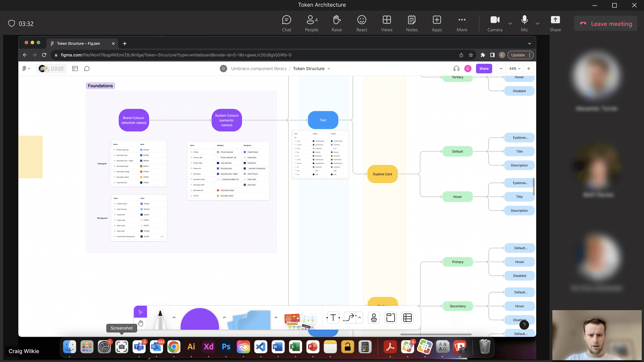The width and height of the screenshot is (644, 362).
Task: Select the FigJam table tool
Action: [x=408, y=318]
